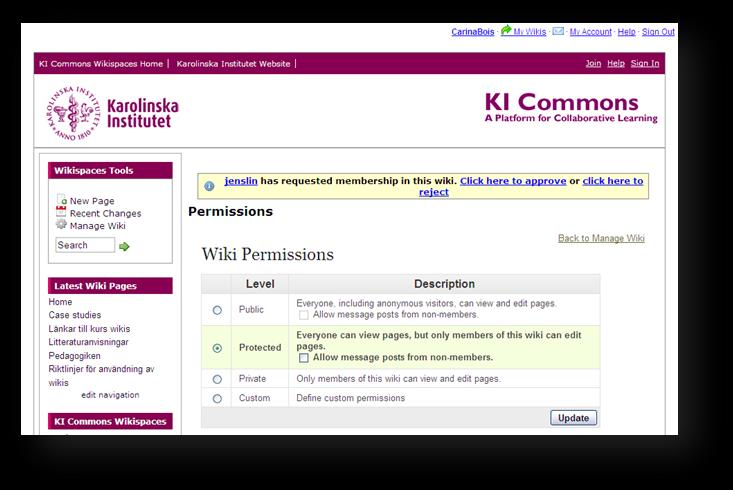Open the New Page link
Screen dimensions: 733x490
click(x=92, y=201)
